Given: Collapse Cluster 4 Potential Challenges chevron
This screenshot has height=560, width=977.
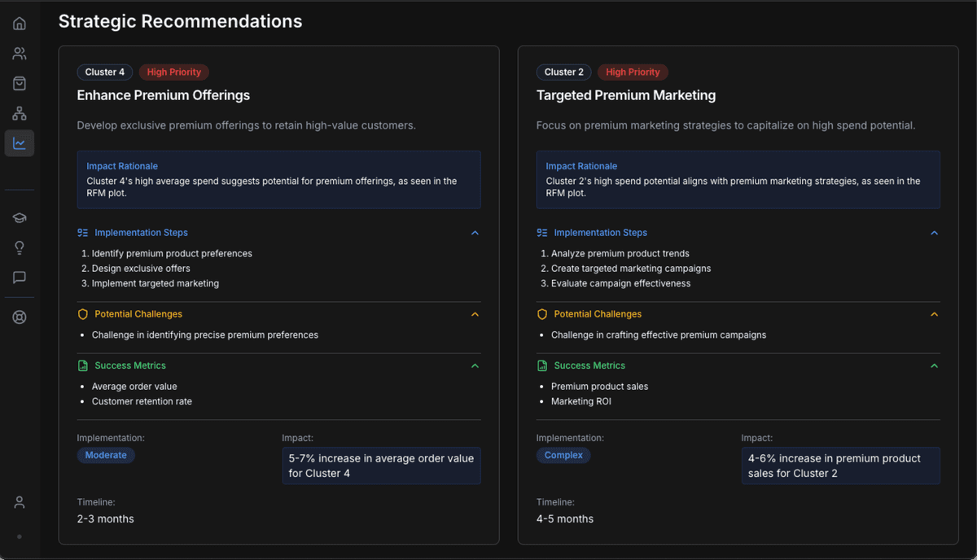Looking at the screenshot, I should [475, 314].
